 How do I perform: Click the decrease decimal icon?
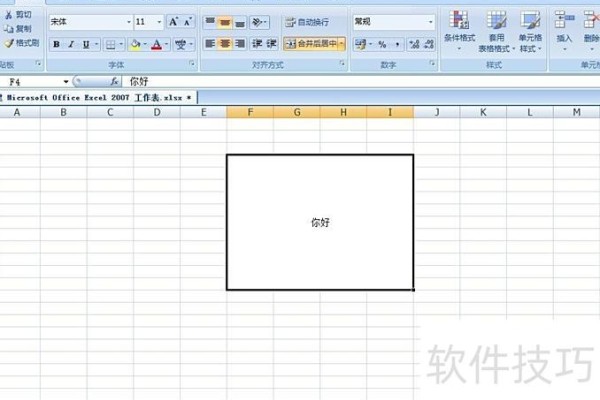429,44
